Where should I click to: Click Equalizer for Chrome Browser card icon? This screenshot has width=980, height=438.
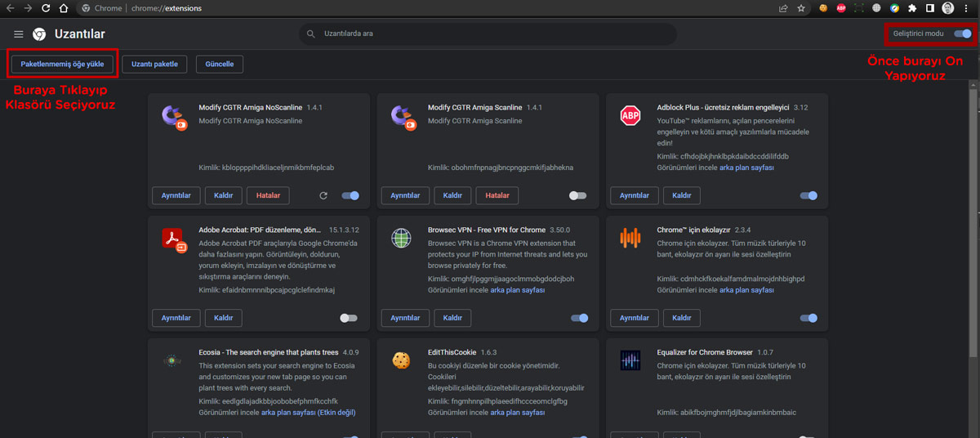pyautogui.click(x=630, y=360)
